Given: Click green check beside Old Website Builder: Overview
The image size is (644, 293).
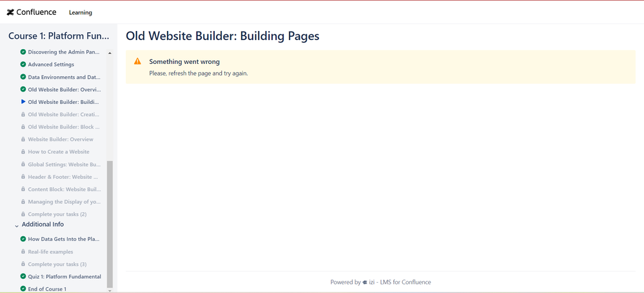Looking at the screenshot, I should (23, 89).
